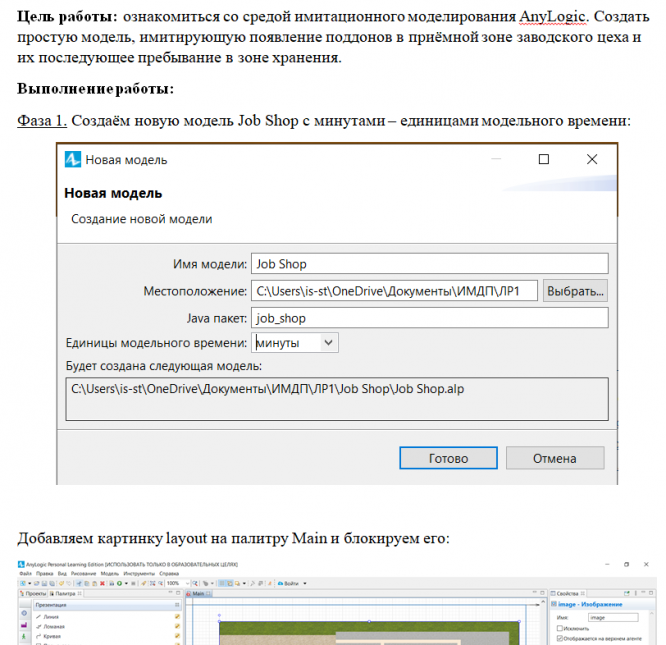Switch to the Палитра tab
The height and width of the screenshot is (645, 666).
[65, 593]
